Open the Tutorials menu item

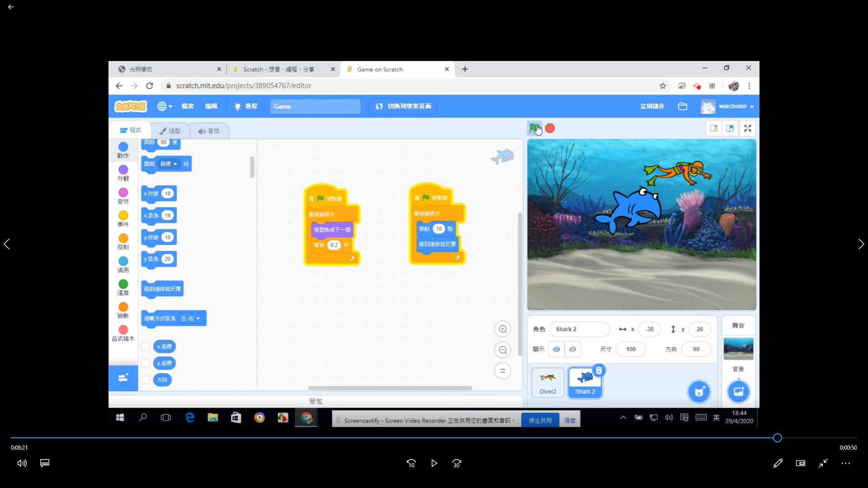[245, 107]
